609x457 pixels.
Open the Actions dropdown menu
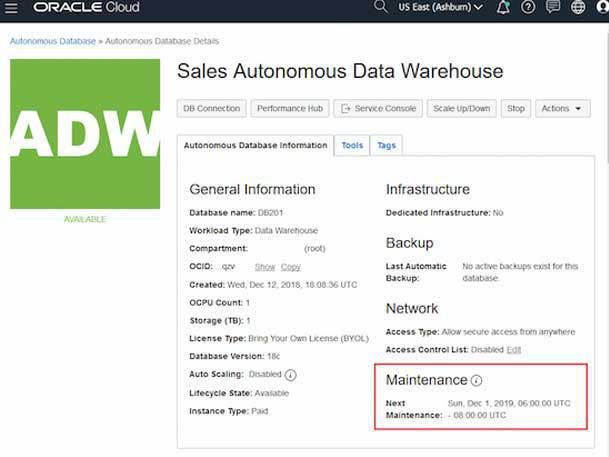coord(563,108)
